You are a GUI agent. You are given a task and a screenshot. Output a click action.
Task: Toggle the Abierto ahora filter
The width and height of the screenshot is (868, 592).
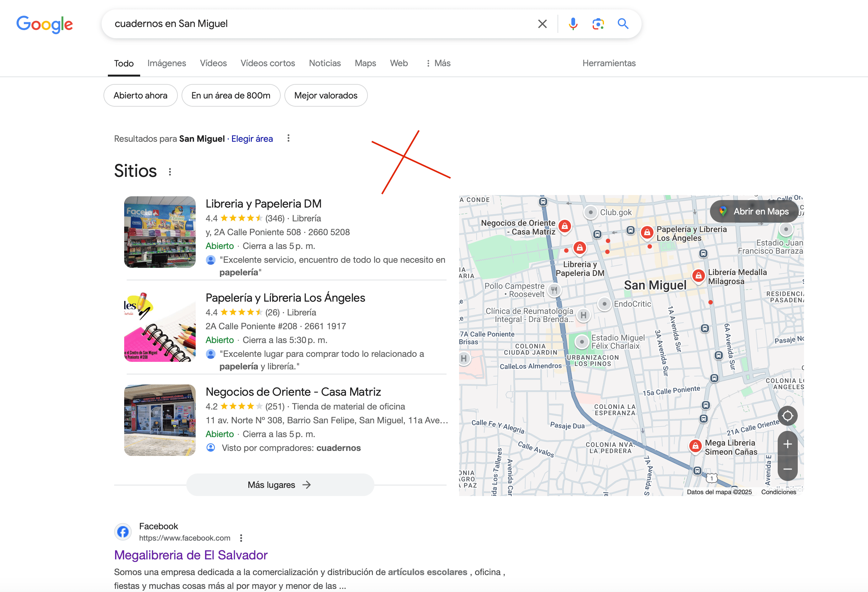pyautogui.click(x=140, y=96)
